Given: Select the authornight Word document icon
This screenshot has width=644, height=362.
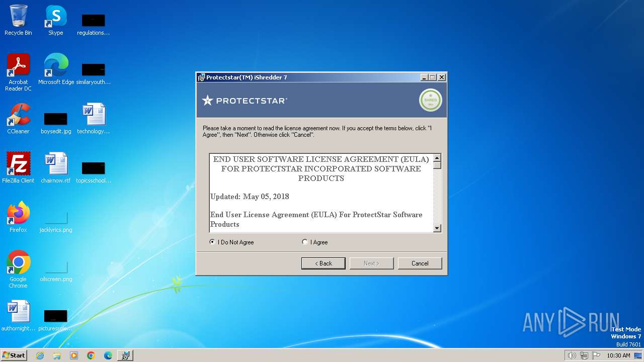Looking at the screenshot, I should click(18, 316).
